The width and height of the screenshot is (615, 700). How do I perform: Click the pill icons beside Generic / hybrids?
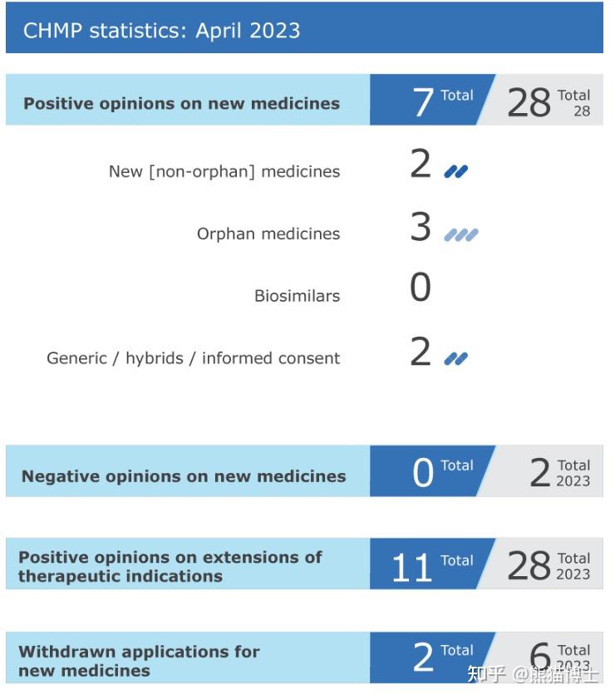pyautogui.click(x=455, y=359)
